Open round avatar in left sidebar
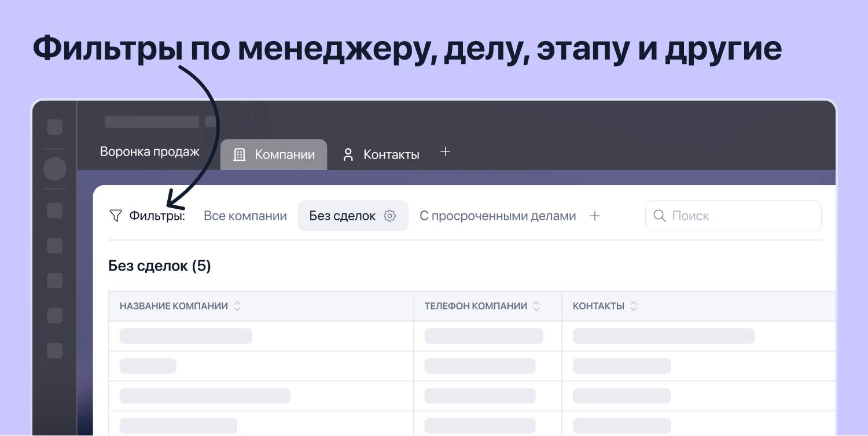Screen dimensions: 868x436 (x=55, y=169)
